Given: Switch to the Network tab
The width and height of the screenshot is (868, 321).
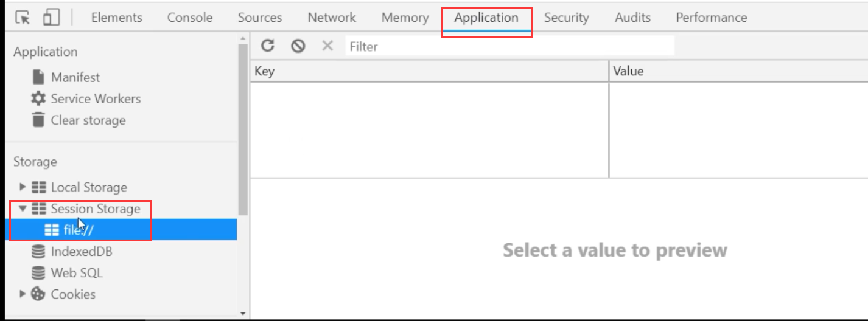Looking at the screenshot, I should (x=332, y=18).
